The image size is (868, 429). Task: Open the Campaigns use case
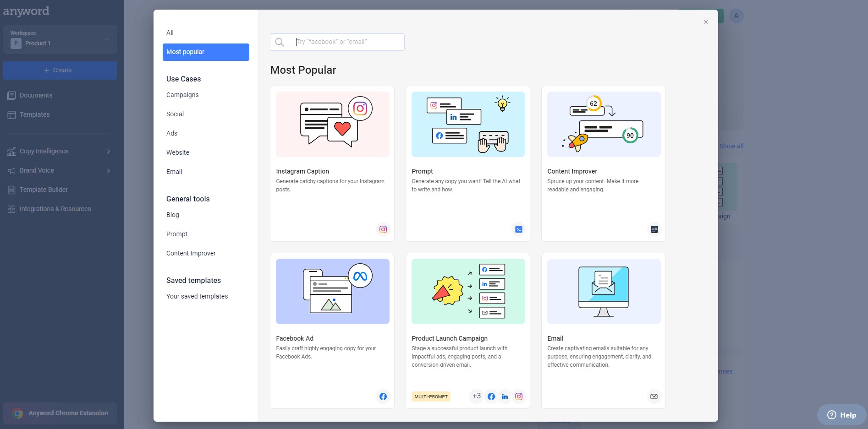[182, 95]
